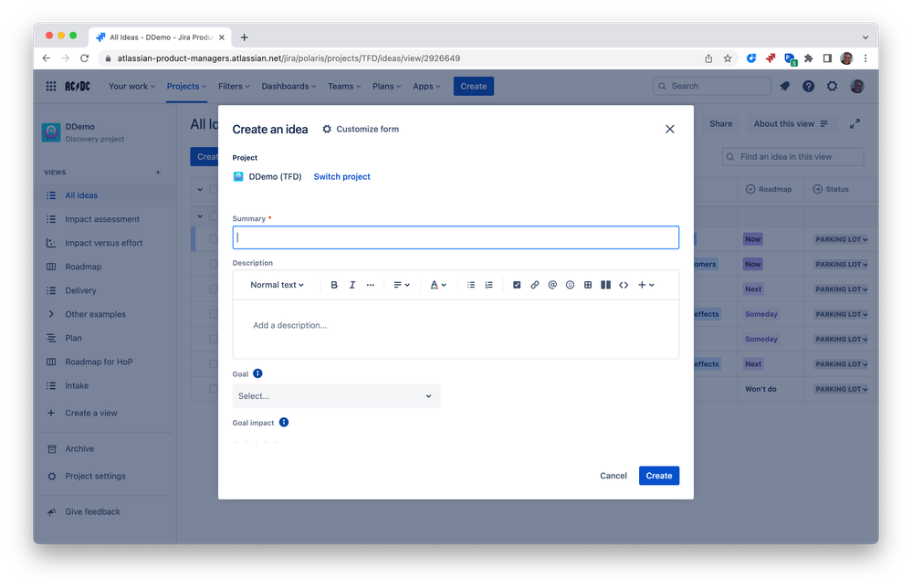
Task: Insert an @ mention
Action: pyautogui.click(x=552, y=285)
